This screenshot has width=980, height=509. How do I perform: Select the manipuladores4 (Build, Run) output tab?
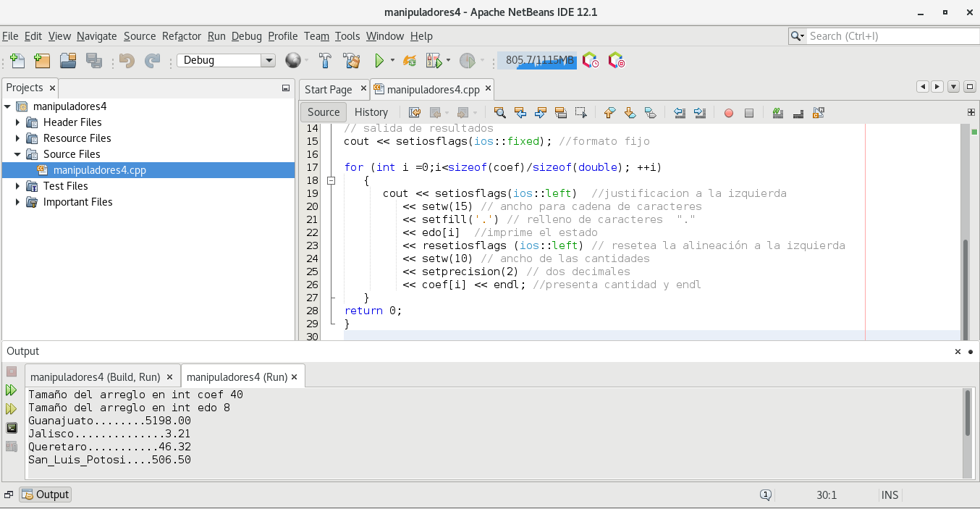[x=95, y=377]
